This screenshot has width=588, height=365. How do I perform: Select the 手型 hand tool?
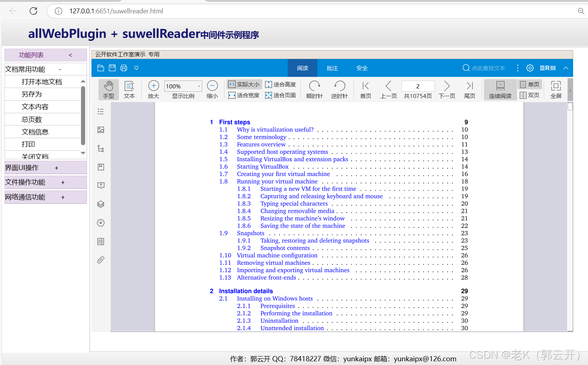[109, 89]
